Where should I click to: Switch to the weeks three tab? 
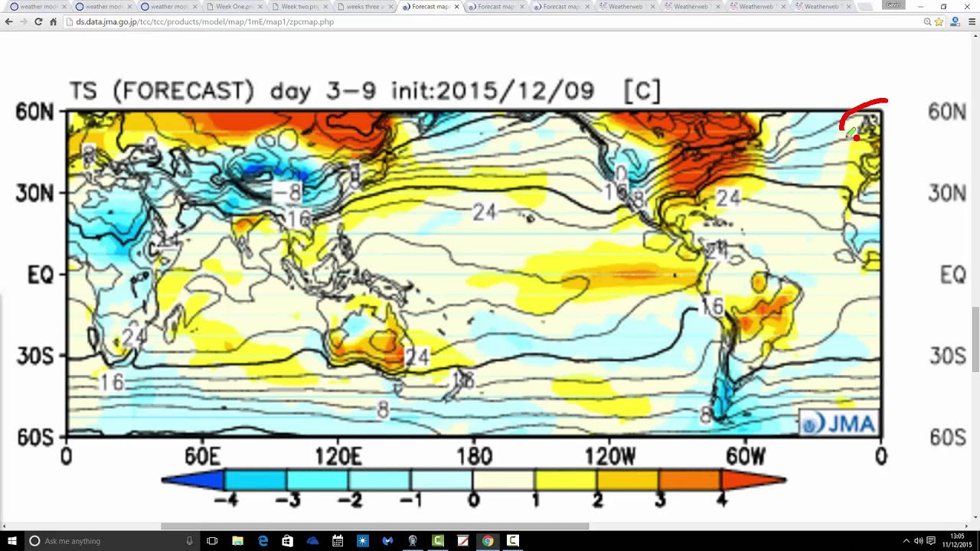365,7
